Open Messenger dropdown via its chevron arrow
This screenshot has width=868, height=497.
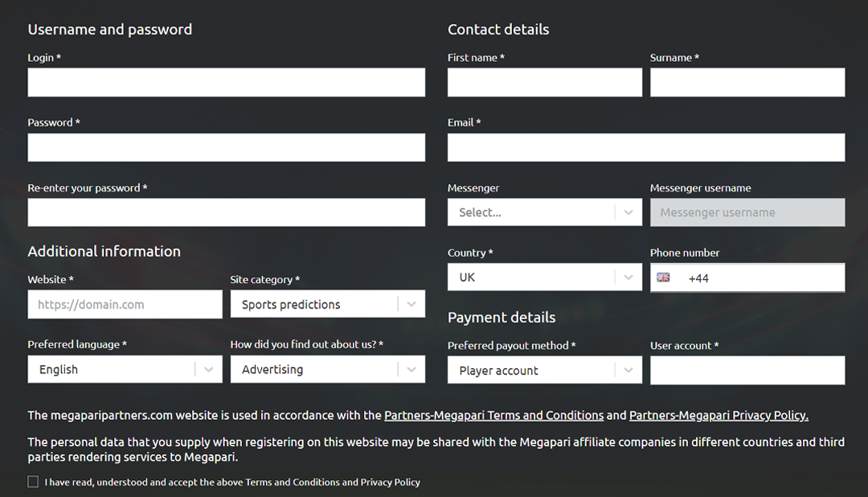point(628,212)
